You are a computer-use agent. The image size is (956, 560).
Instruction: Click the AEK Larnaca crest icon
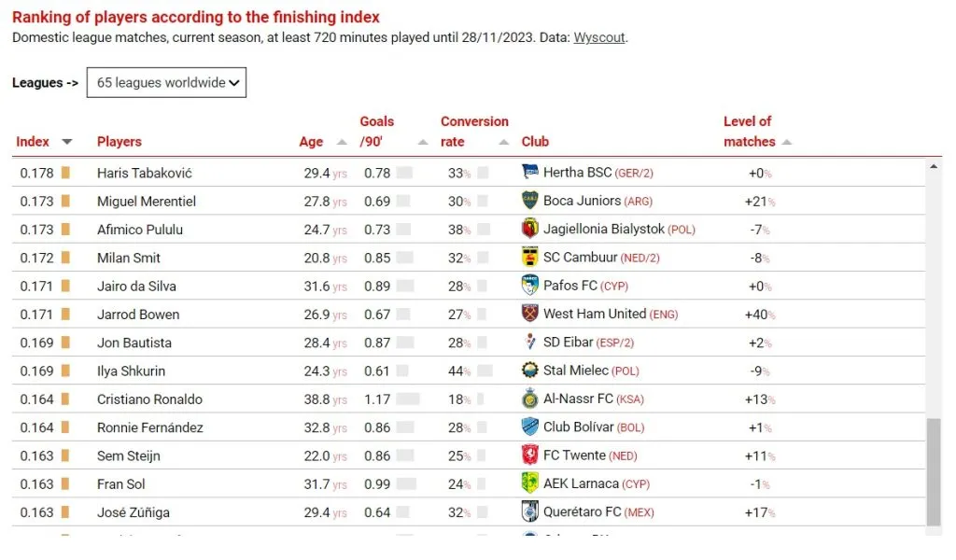tap(529, 483)
